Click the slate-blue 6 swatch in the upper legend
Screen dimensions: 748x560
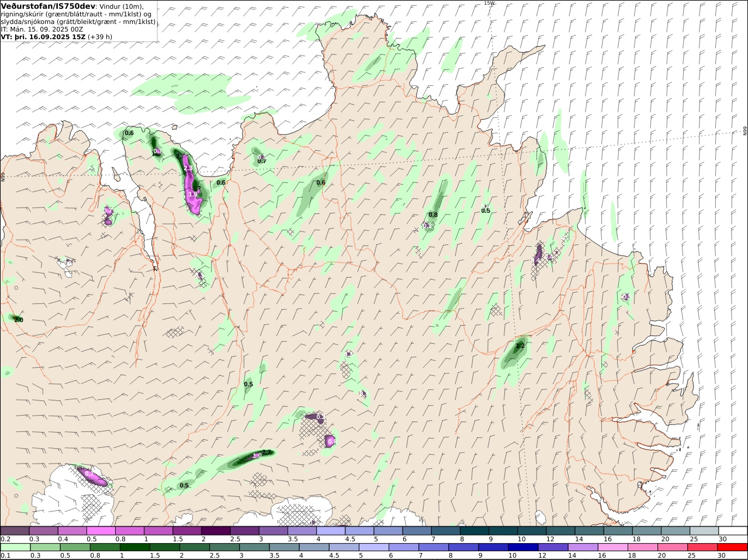tap(417, 531)
